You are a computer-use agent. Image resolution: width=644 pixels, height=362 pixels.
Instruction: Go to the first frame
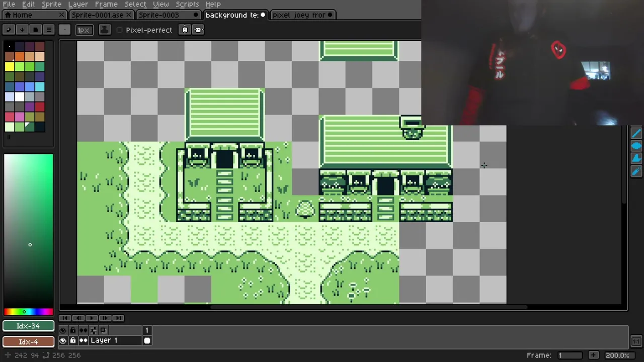tap(65, 318)
